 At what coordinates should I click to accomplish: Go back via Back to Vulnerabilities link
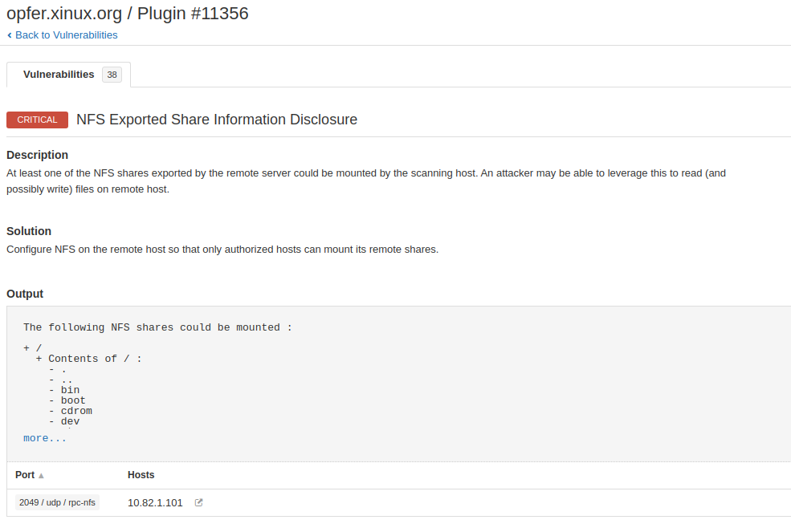click(x=66, y=35)
